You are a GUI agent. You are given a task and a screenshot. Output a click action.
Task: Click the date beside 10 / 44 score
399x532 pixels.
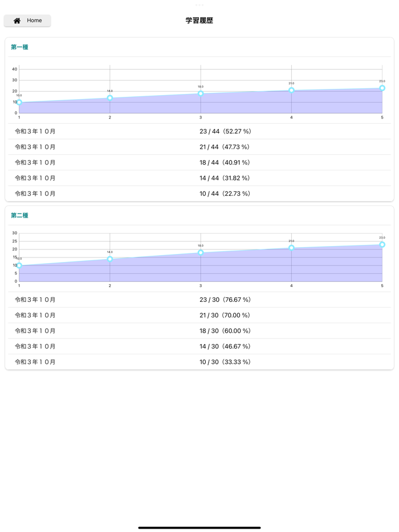point(35,194)
